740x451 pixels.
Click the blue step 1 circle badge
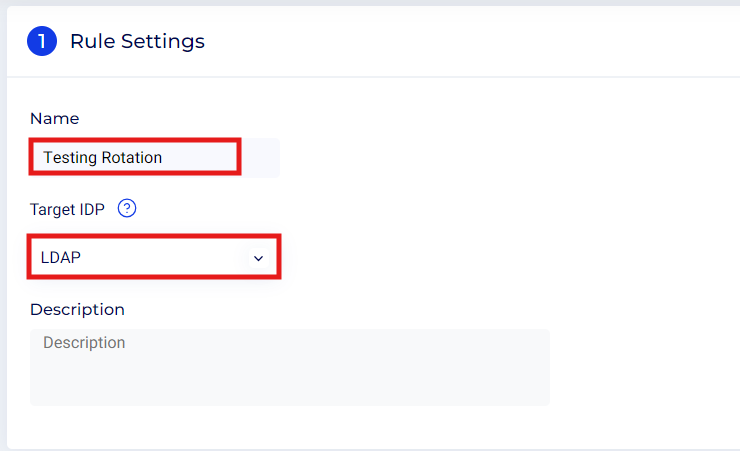coord(42,41)
